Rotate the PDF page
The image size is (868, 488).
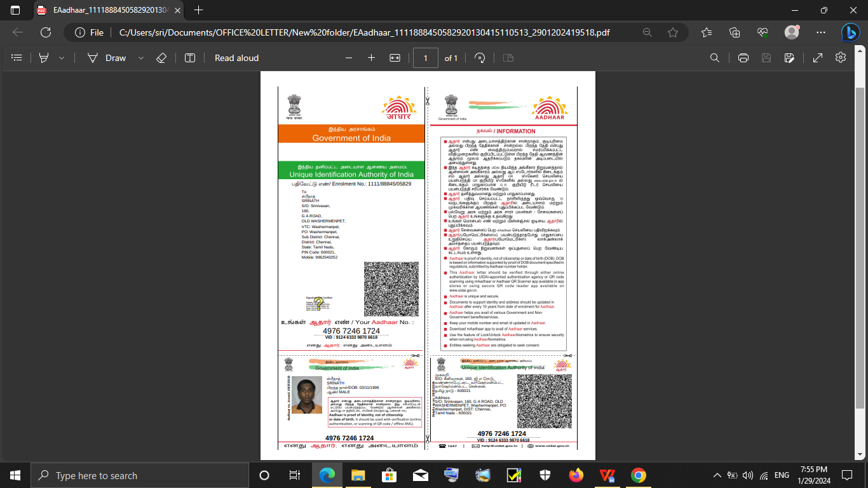click(480, 58)
